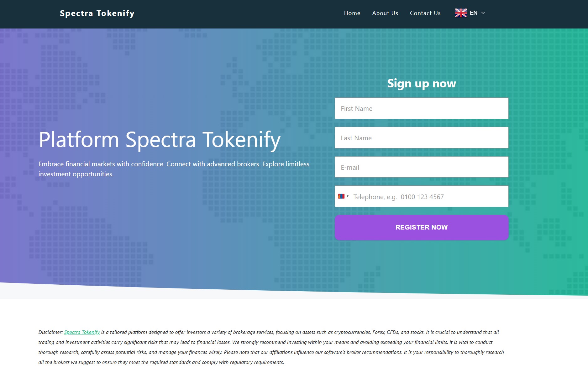Screen dimensions: 588x378
Task: Click the Sign up now heading
Action: [421, 83]
